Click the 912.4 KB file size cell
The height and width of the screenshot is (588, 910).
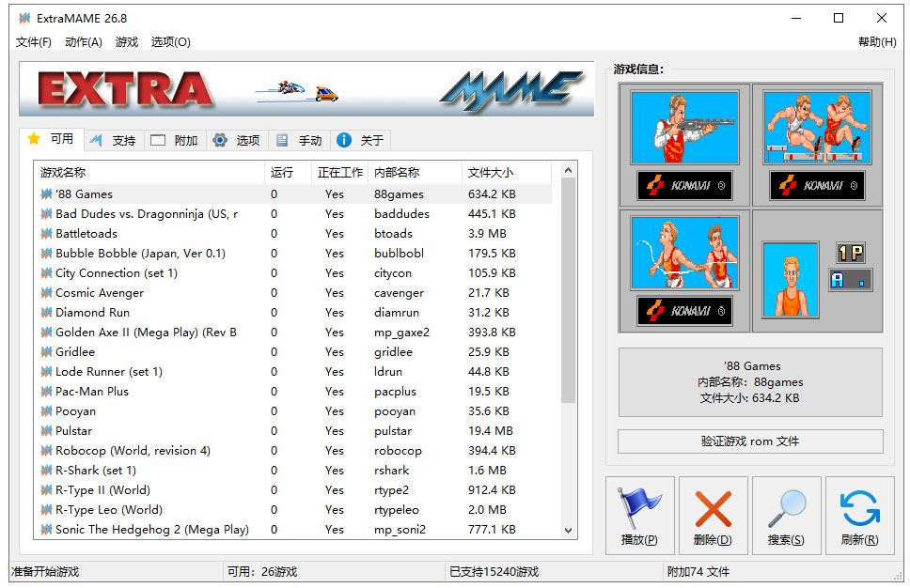493,490
